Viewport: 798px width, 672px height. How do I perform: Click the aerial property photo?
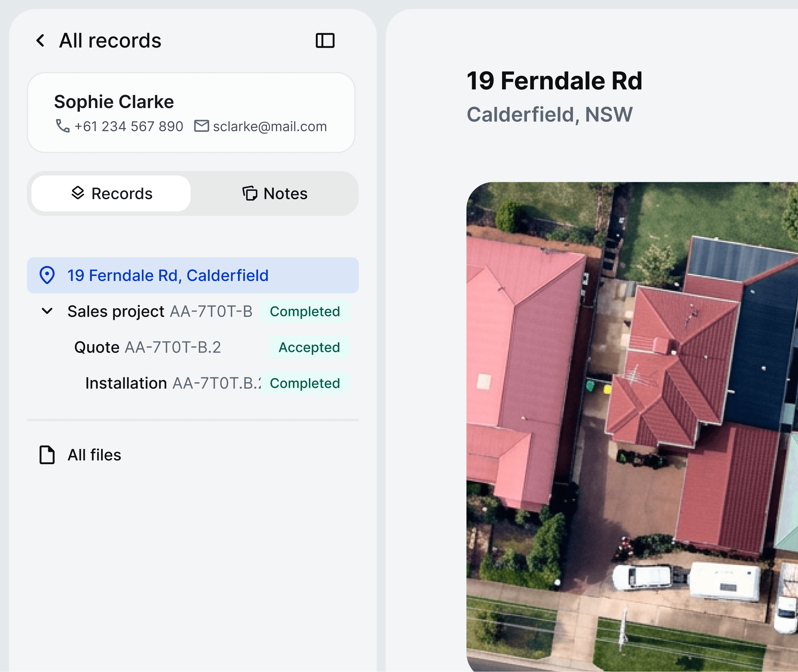631,427
